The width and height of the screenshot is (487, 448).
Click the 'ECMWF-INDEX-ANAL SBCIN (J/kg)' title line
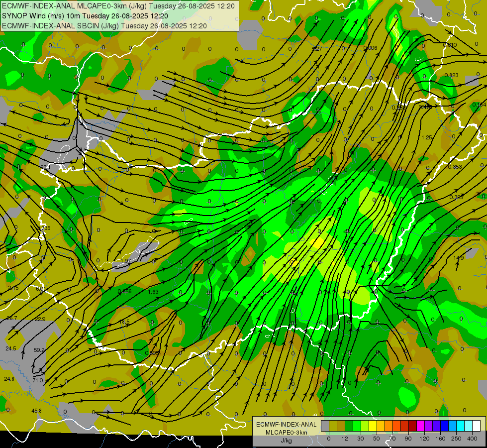(x=61, y=26)
